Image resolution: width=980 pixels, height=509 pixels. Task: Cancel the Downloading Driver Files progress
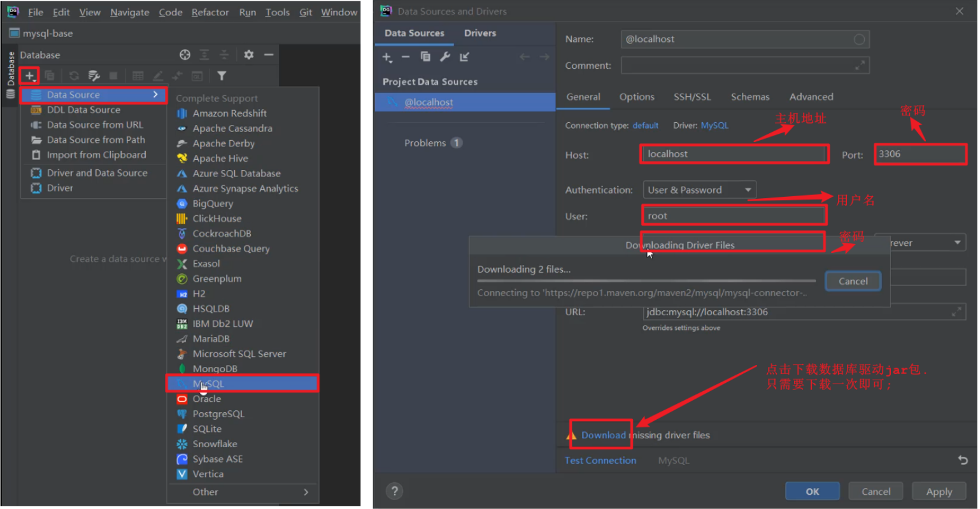click(853, 282)
